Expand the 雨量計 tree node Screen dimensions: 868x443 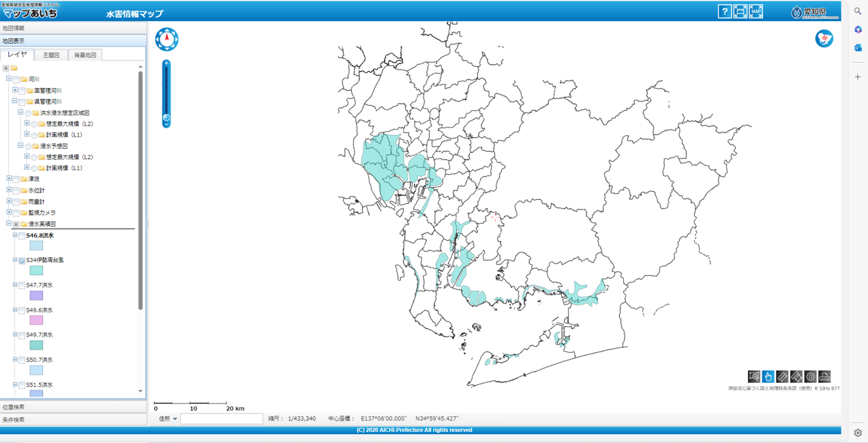click(x=9, y=201)
